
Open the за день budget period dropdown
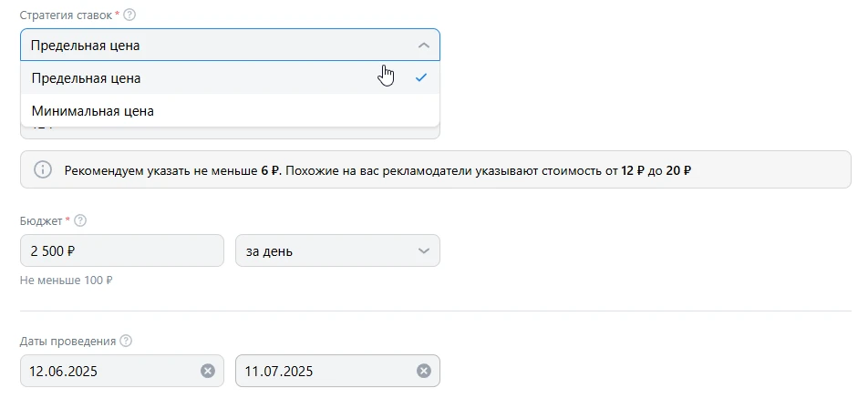point(328,250)
